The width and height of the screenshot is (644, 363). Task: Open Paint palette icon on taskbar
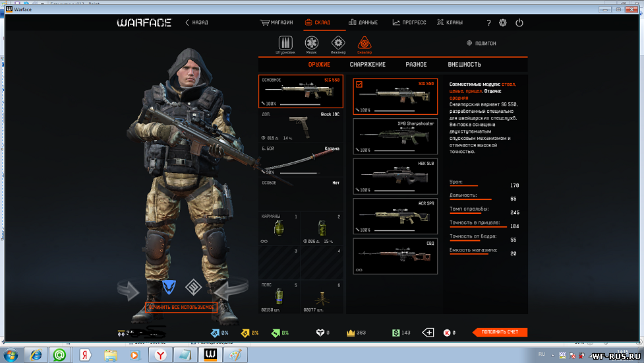click(x=235, y=355)
